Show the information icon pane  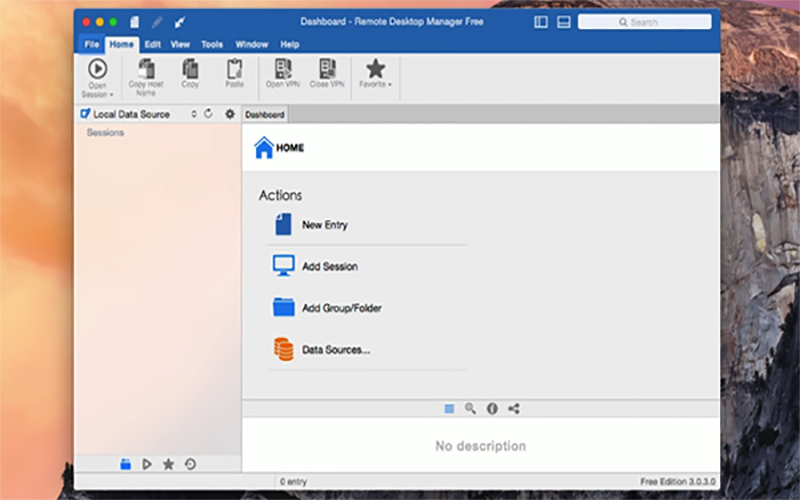(492, 409)
